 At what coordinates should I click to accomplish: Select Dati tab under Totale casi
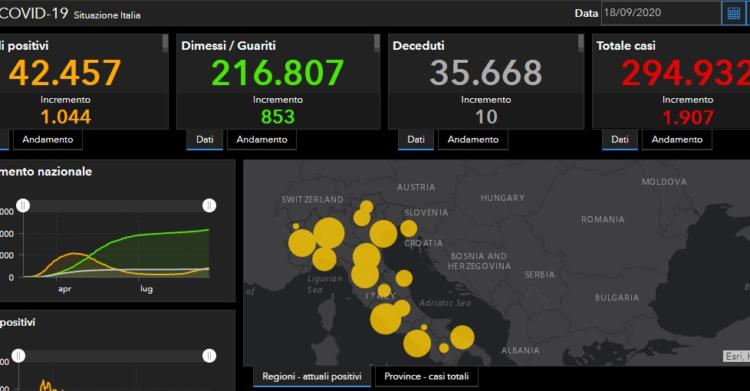619,140
